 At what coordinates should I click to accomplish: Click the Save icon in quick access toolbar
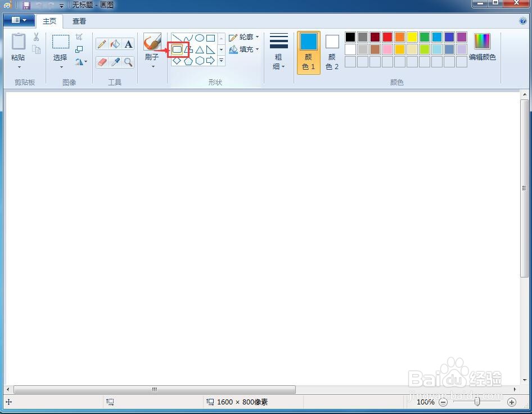(x=26, y=5)
